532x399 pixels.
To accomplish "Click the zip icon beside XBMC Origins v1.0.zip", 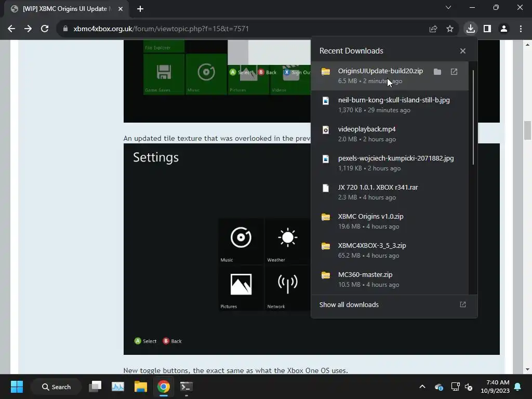I will coord(326,217).
